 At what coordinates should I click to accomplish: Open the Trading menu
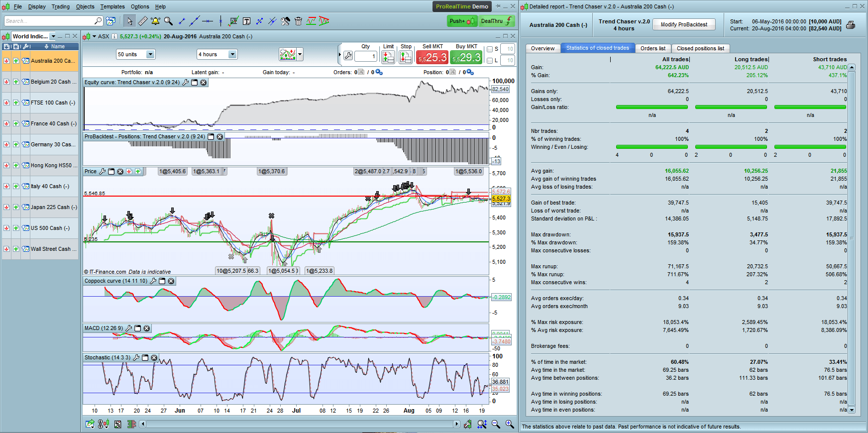click(x=61, y=6)
